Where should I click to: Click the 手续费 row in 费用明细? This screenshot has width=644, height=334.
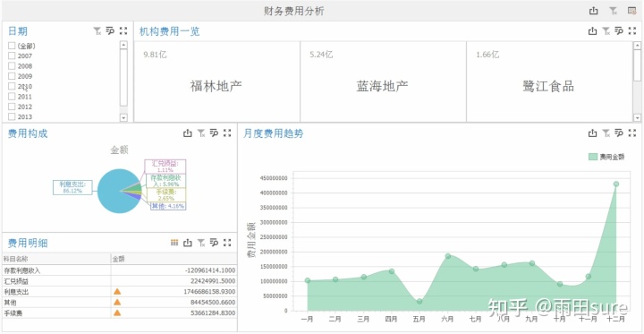[x=120, y=313]
